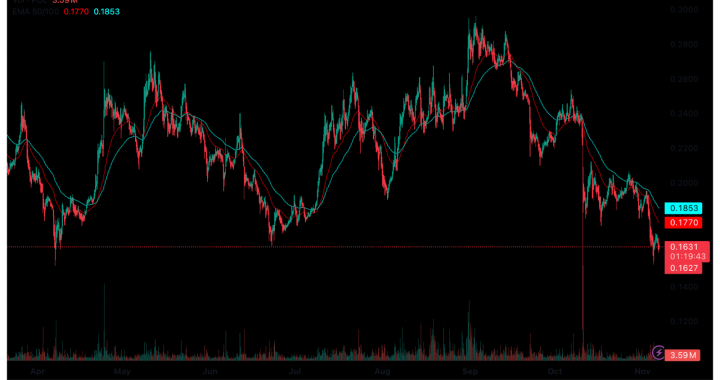Click the Nov label on time axis
The height and width of the screenshot is (380, 720).
(x=642, y=371)
